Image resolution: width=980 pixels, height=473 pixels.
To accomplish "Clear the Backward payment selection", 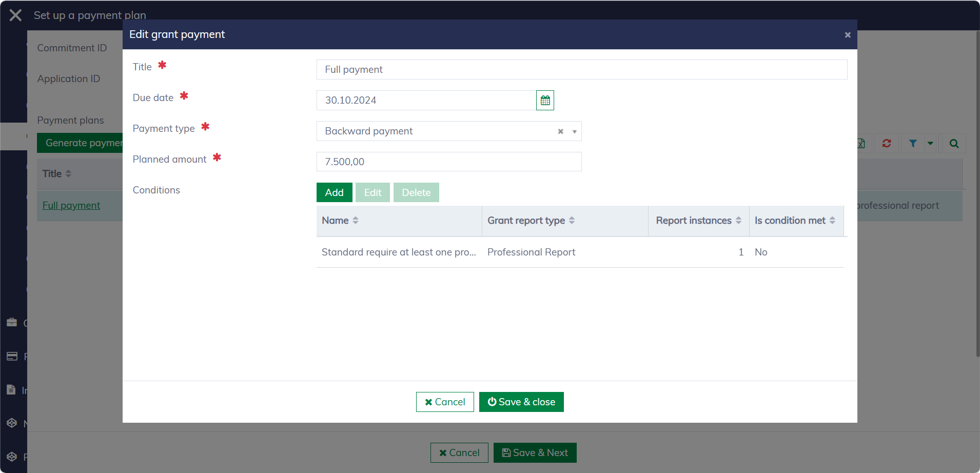I will tap(560, 131).
